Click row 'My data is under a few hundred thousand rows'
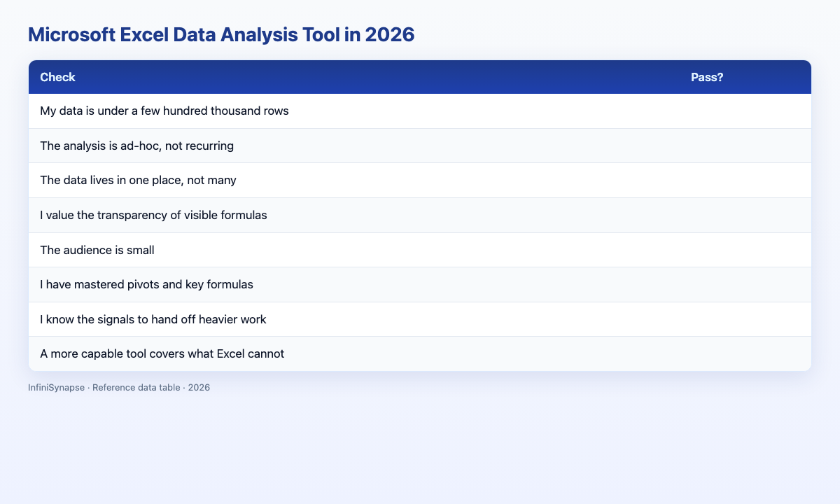 (420, 111)
